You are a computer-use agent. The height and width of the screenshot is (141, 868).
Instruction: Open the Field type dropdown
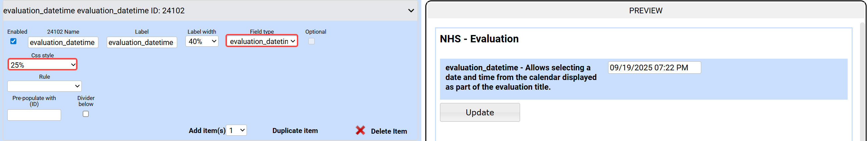coord(262,41)
